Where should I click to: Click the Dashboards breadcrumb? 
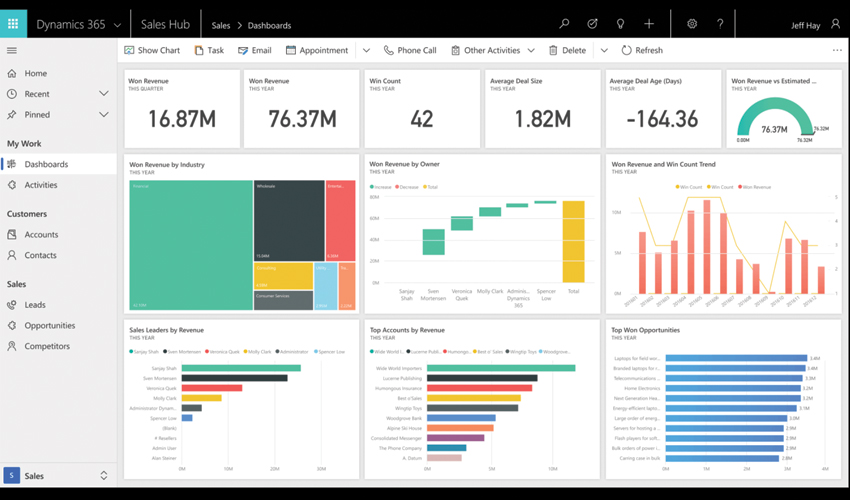[269, 25]
